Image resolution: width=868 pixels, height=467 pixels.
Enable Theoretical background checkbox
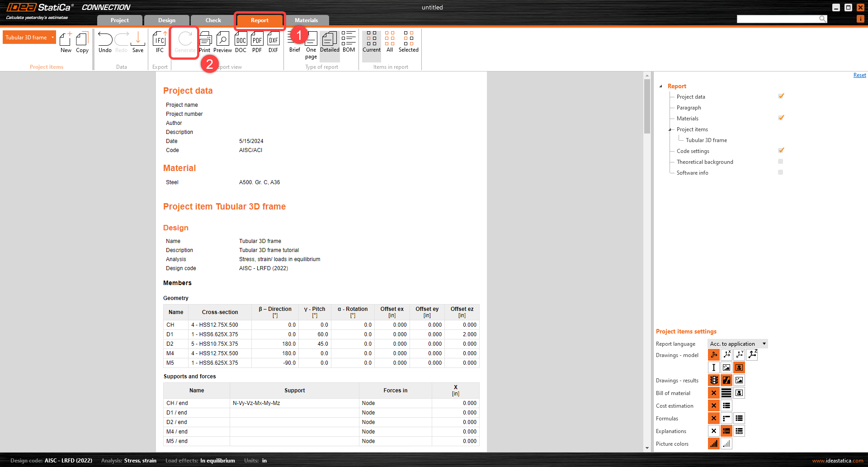coord(780,162)
